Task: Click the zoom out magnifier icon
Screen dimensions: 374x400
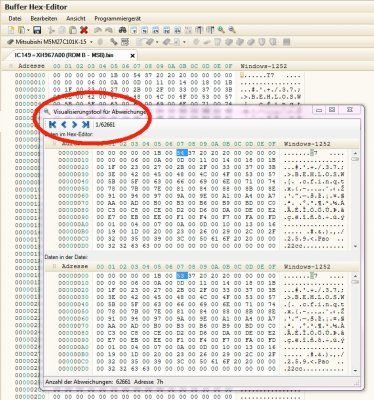Action: click(x=232, y=30)
